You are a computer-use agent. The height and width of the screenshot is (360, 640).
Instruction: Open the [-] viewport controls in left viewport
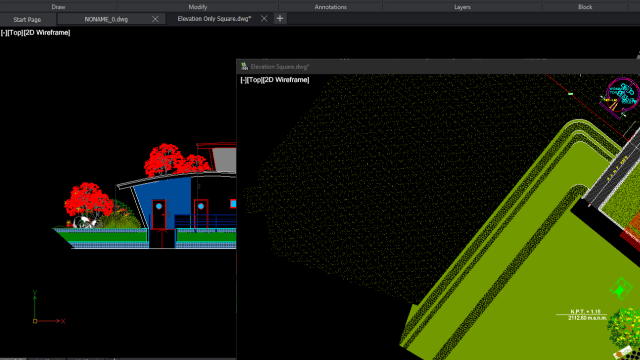point(4,33)
